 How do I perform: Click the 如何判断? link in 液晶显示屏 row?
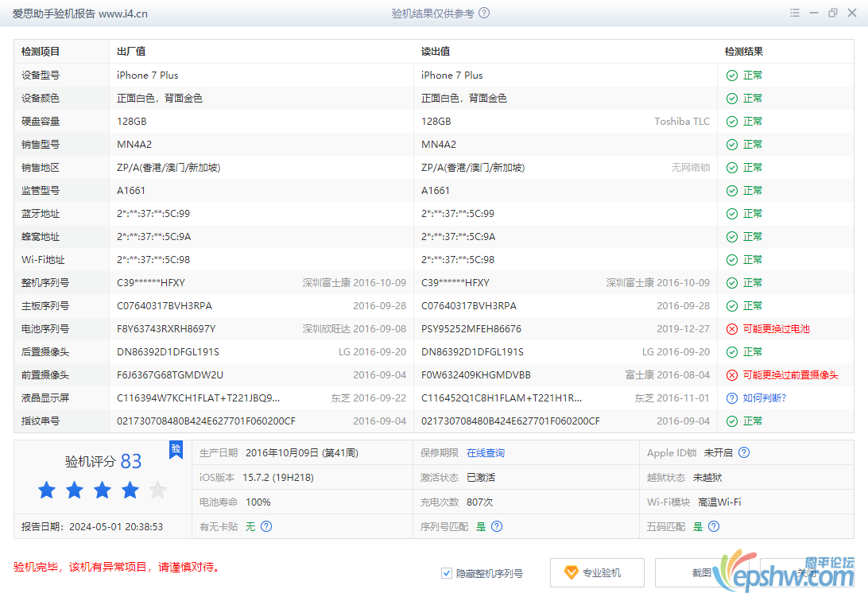pos(765,398)
